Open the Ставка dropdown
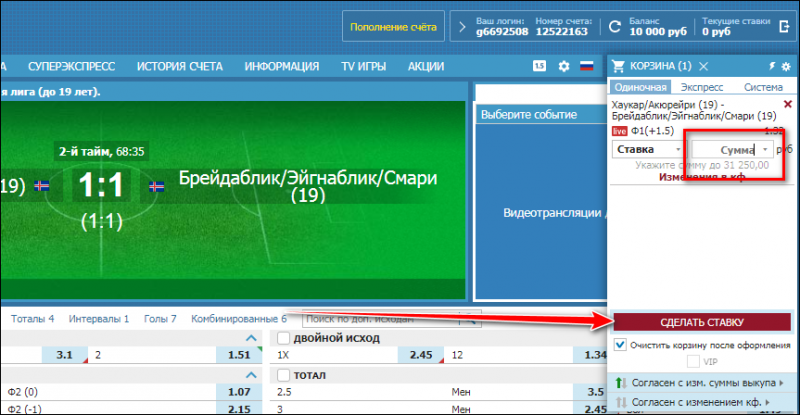This screenshot has width=800, height=415. pos(648,149)
